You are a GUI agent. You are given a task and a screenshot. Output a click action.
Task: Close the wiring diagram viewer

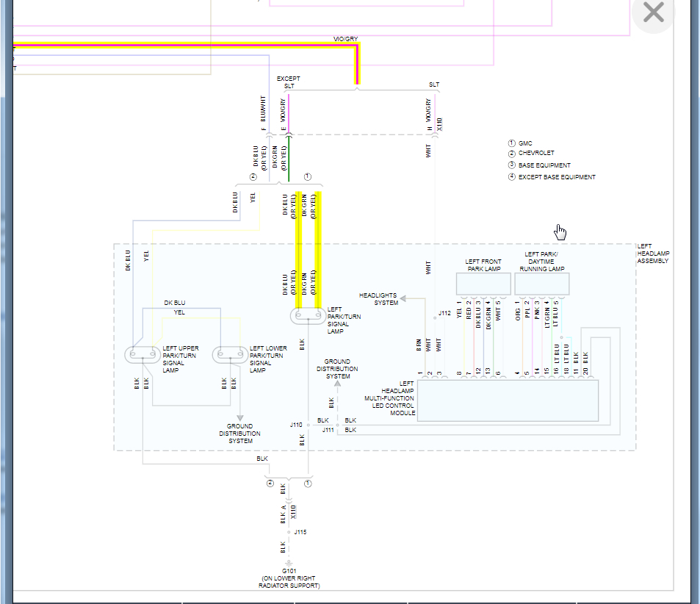coord(654,12)
